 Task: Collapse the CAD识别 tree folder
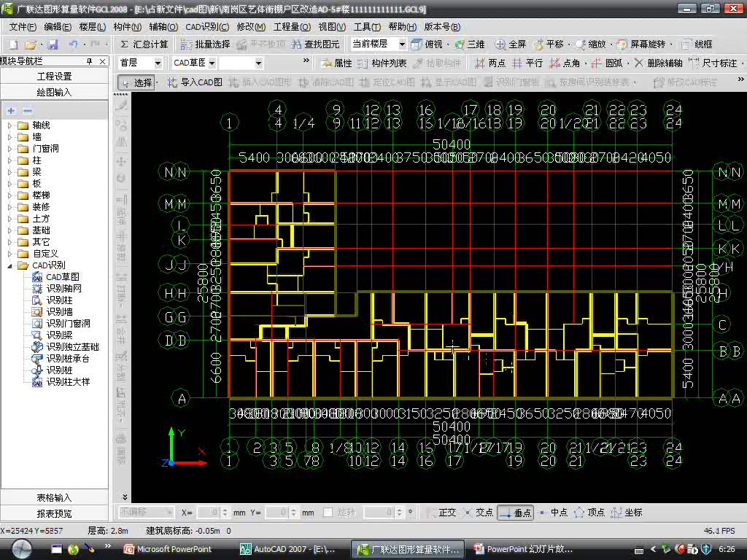(x=10, y=265)
